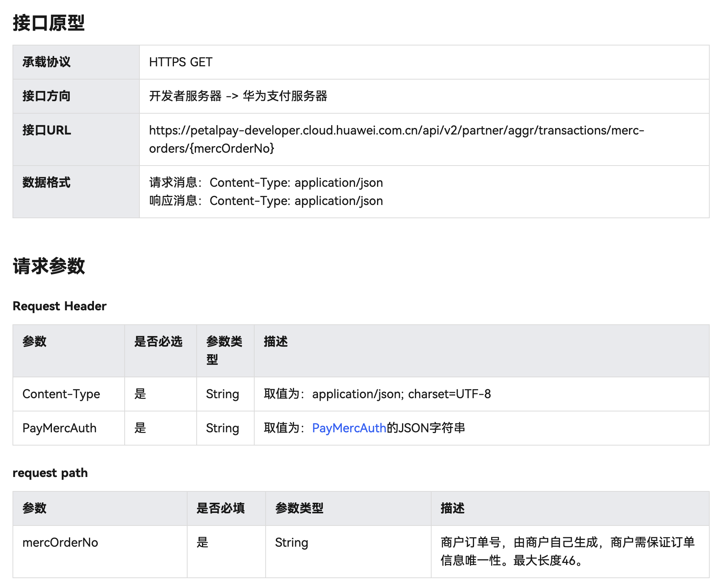Click the 是否必选 column header
Image resolution: width=726 pixels, height=588 pixels.
click(158, 342)
